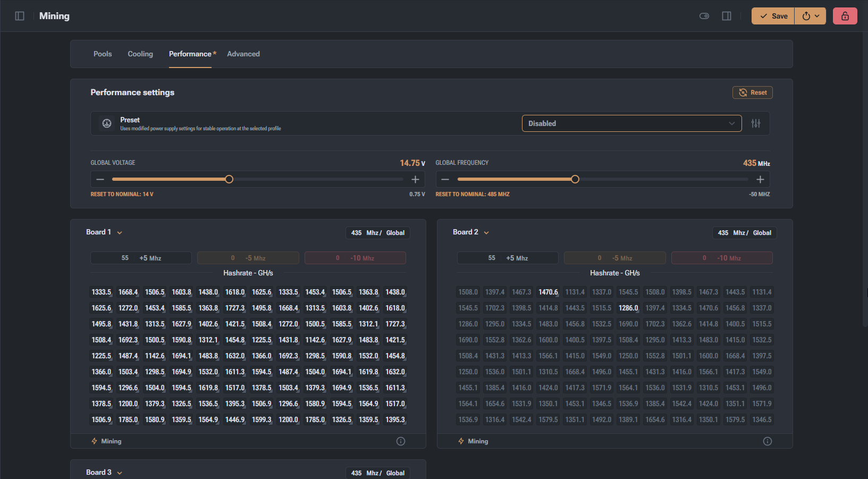This screenshot has height=479, width=868.
Task: Collapse the Board 2 chevron
Action: 486,233
